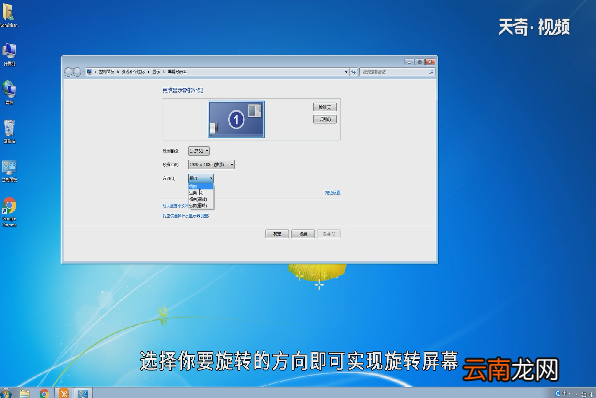This screenshot has height=398, width=596.
Task: Select the Recycle Bin desktop icon
Action: tap(9, 131)
